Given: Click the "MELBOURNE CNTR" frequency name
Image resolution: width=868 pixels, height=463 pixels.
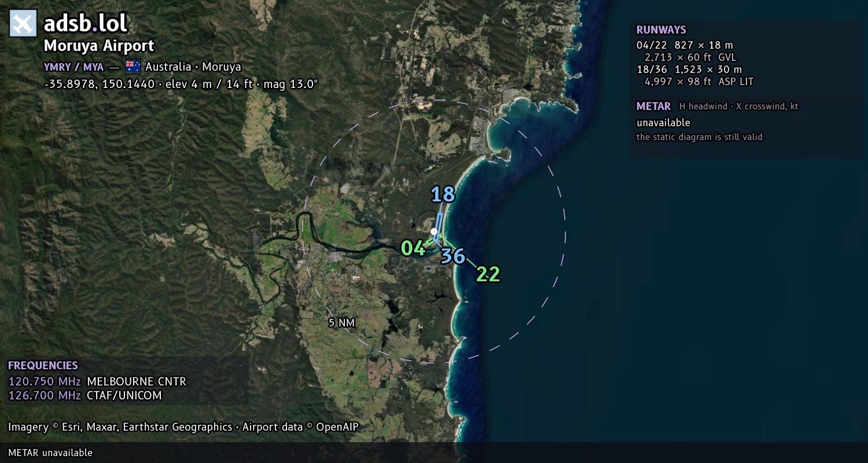Looking at the screenshot, I should tap(137, 381).
